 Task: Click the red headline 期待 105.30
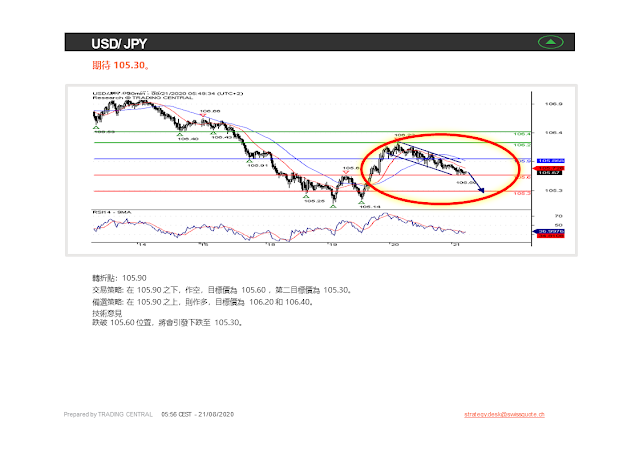point(120,65)
